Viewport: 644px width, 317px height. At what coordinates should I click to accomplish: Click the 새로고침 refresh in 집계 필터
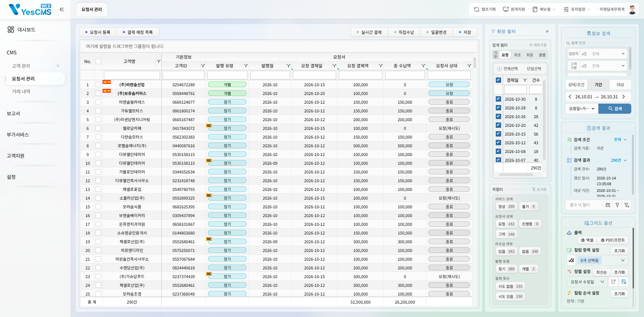538,45
